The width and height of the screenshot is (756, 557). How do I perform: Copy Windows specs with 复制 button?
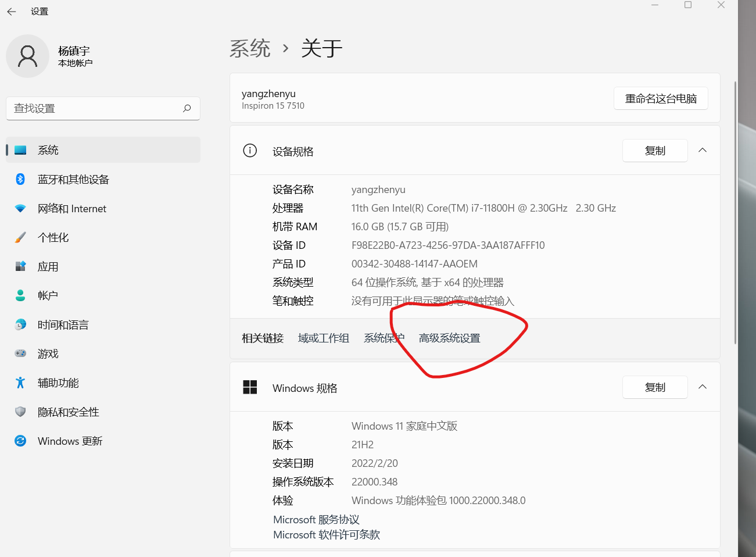click(x=655, y=387)
